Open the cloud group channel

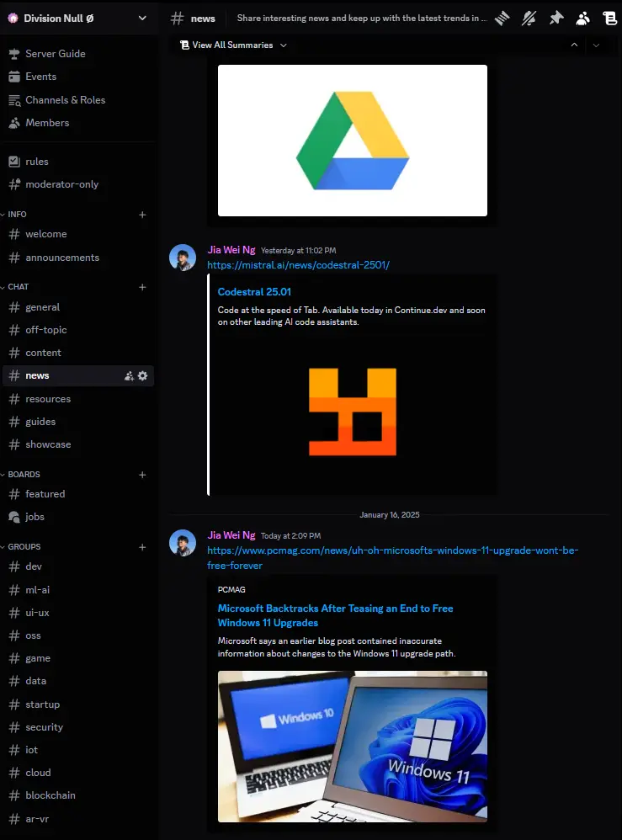[x=78, y=773]
